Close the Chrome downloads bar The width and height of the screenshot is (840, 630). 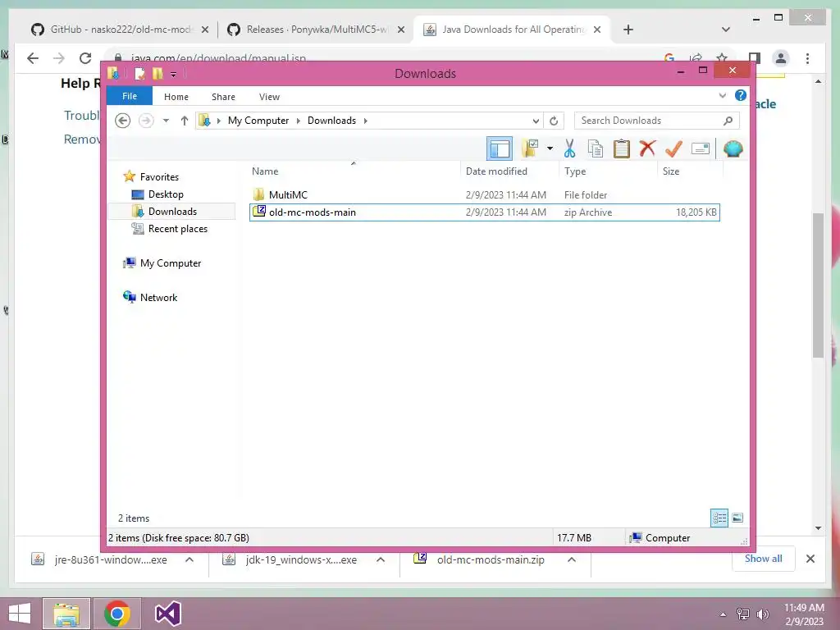click(810, 559)
